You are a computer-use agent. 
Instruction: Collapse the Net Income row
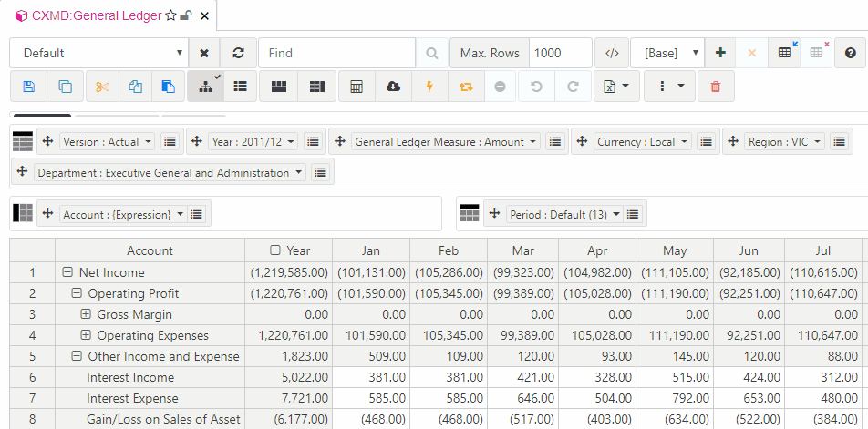tap(67, 272)
